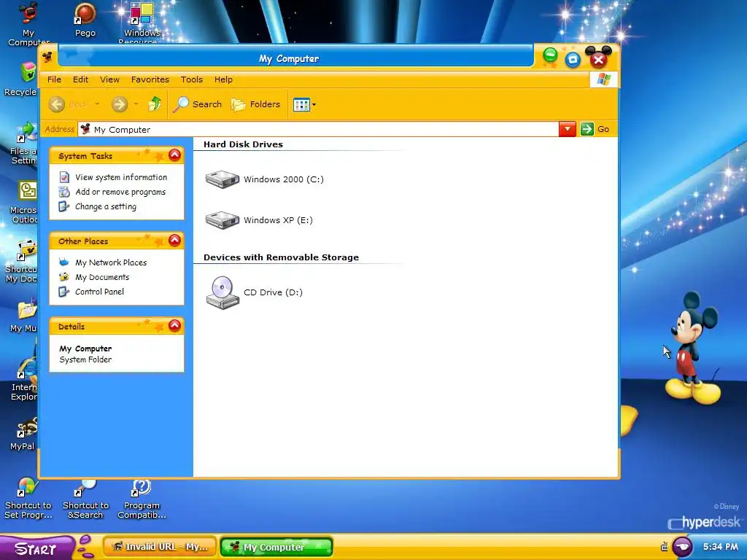Screen dimensions: 747x560
Task: Click the My Computer taskbar button
Action: 276,547
